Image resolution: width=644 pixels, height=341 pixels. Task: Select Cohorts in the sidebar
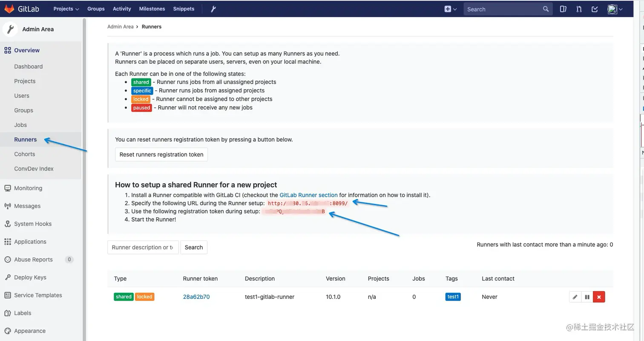[25, 154]
